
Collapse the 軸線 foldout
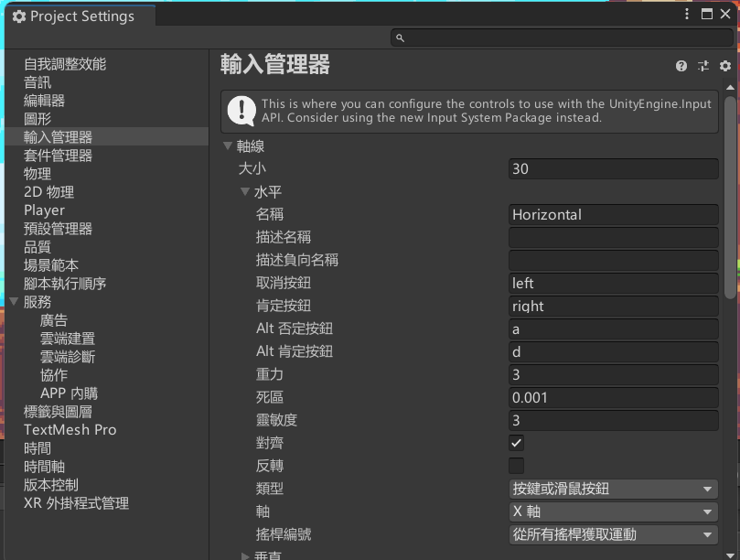tap(228, 145)
